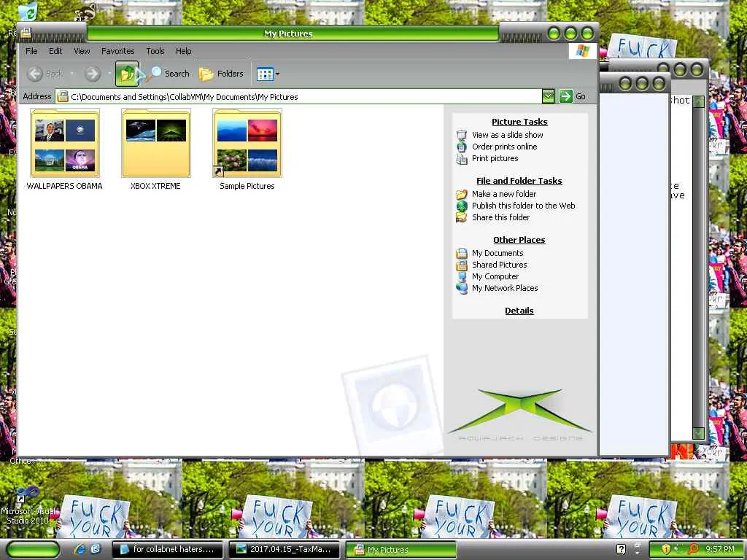Open the Favorites menu
This screenshot has height=560, width=747.
coord(117,51)
